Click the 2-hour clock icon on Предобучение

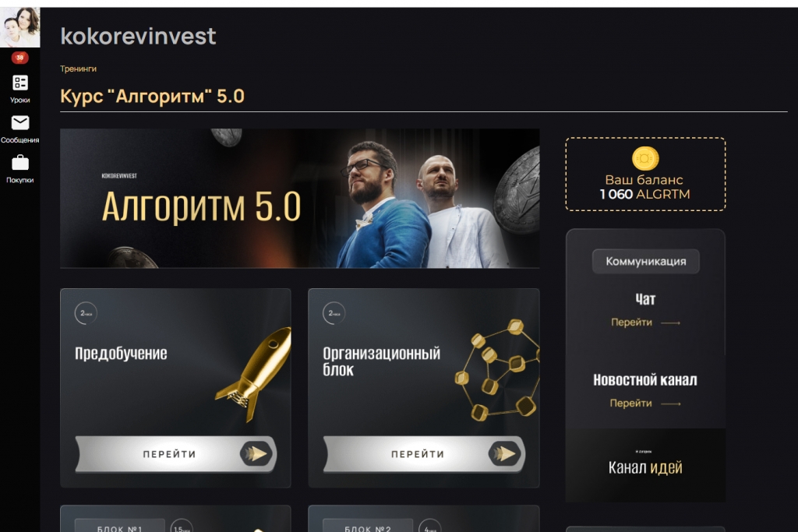click(86, 313)
